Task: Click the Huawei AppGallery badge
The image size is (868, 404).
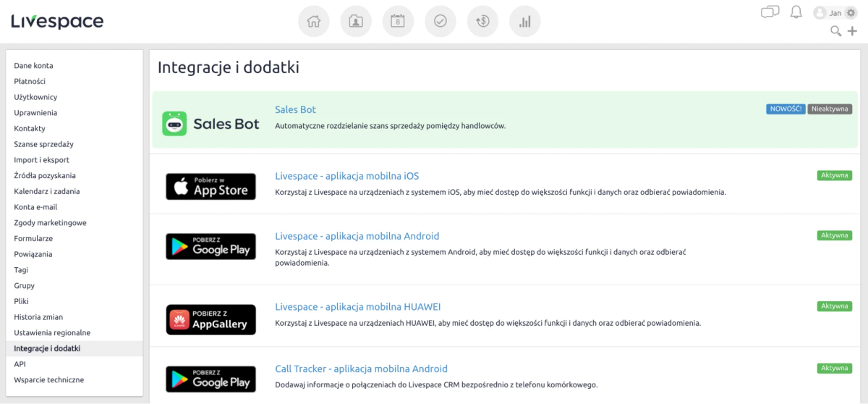Action: [x=210, y=320]
